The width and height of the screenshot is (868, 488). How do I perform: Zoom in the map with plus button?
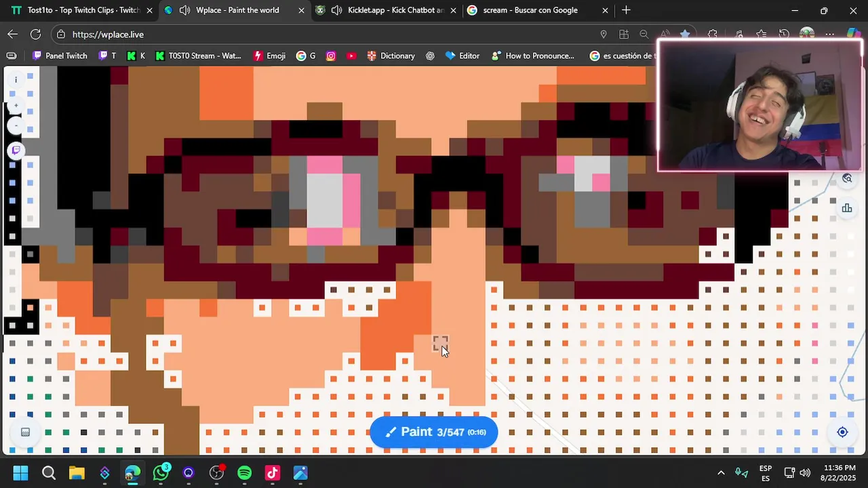[16, 106]
